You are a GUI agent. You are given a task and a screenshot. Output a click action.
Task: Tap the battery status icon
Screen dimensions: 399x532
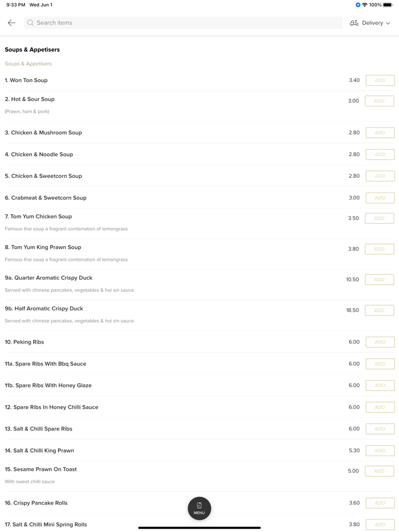388,5
